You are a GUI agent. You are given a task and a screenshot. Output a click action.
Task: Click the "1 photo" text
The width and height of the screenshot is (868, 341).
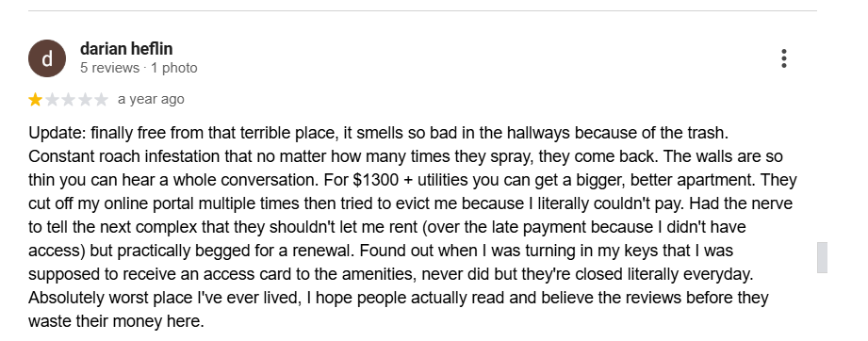click(173, 68)
